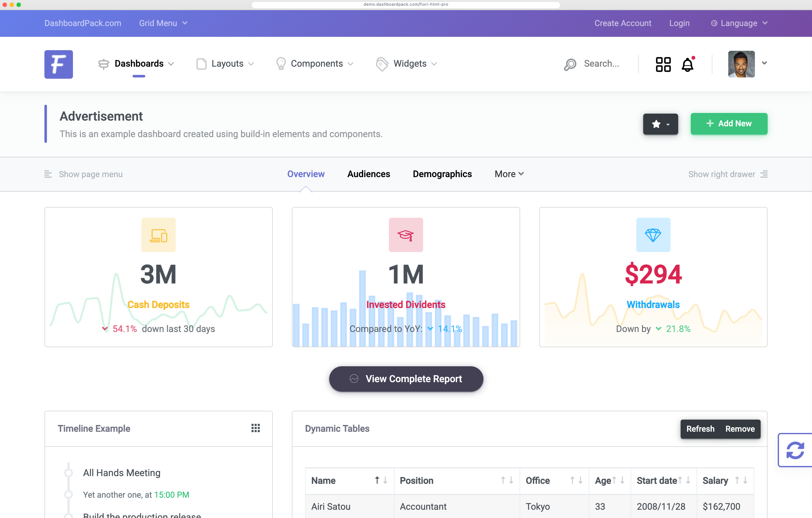This screenshot has height=518, width=812.
Task: Toggle Show right drawer
Action: click(x=728, y=174)
